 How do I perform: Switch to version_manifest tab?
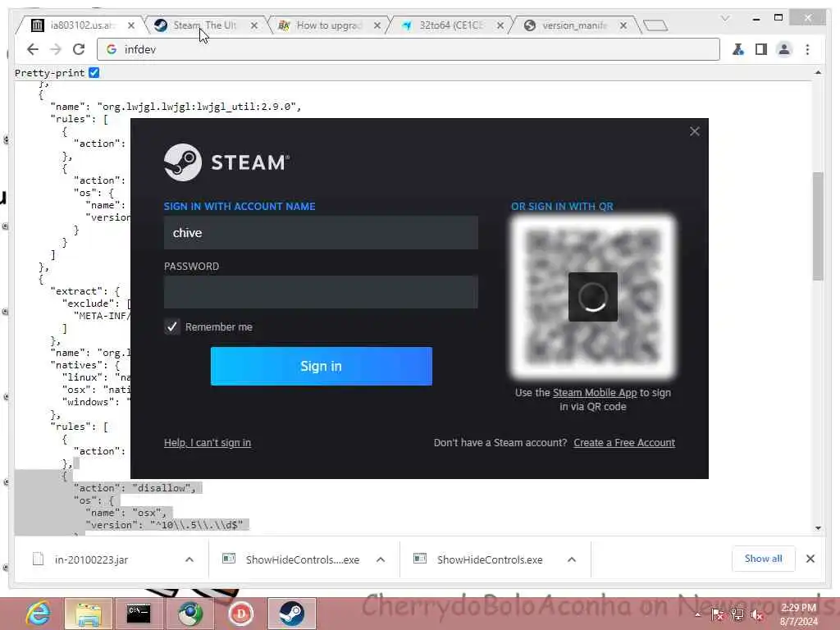pyautogui.click(x=567, y=25)
